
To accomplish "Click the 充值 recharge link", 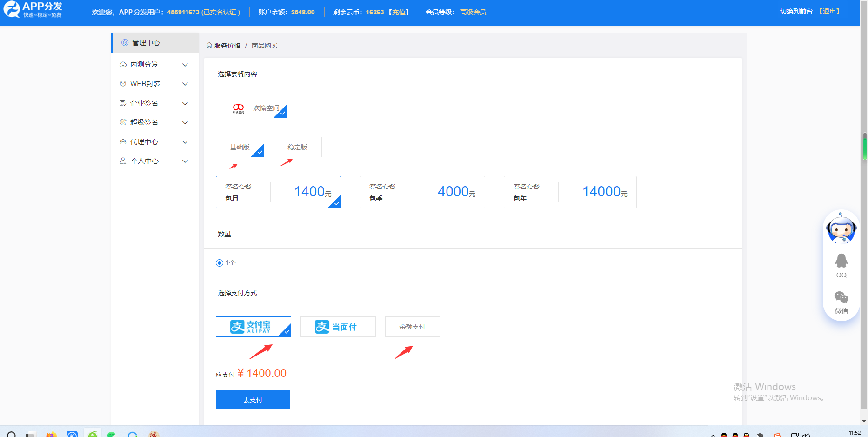I will (x=399, y=12).
